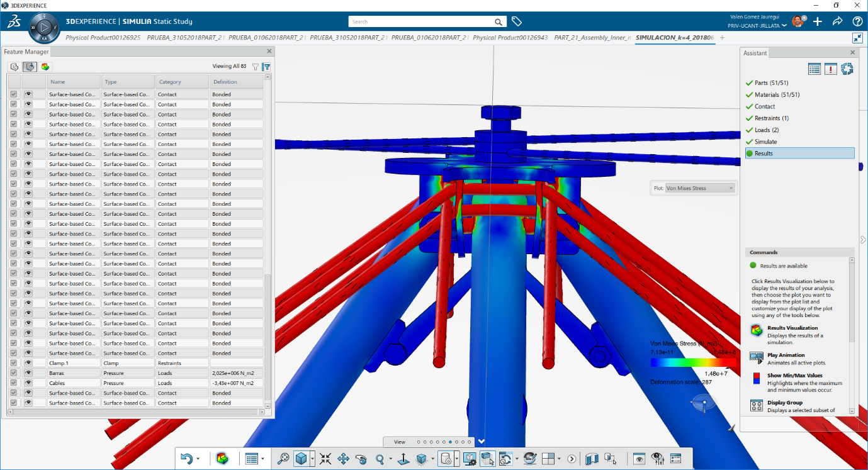Open the Von Mises Stress plot dropdown
Screen dimensions: 868x470
[700, 188]
